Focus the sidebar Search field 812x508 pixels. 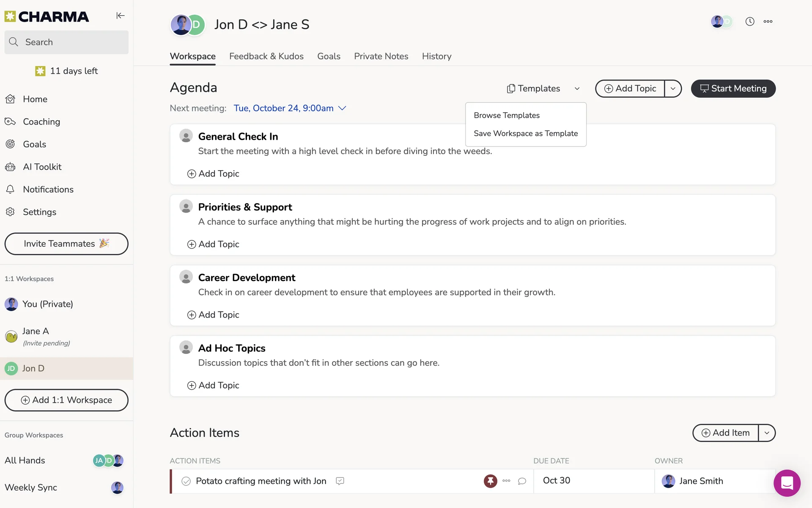tap(66, 42)
